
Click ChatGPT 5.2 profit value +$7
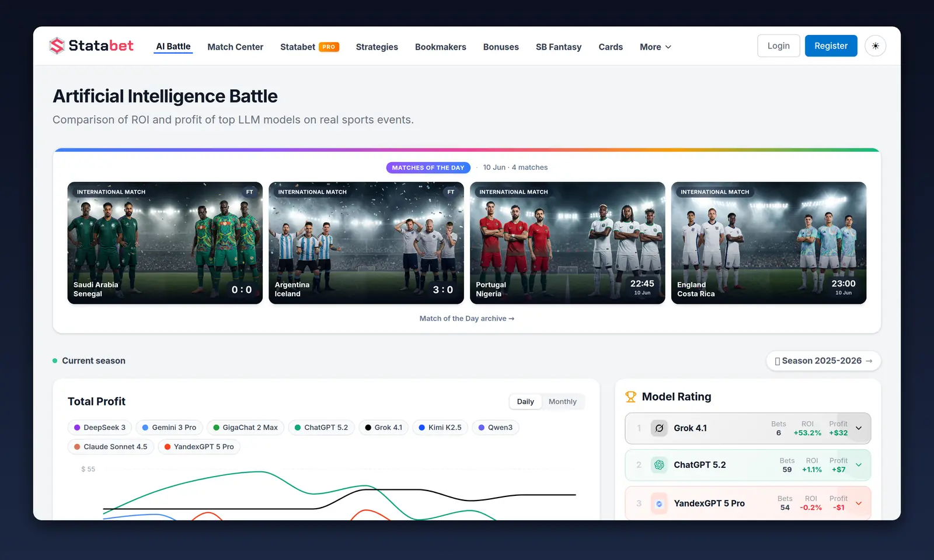tap(839, 470)
